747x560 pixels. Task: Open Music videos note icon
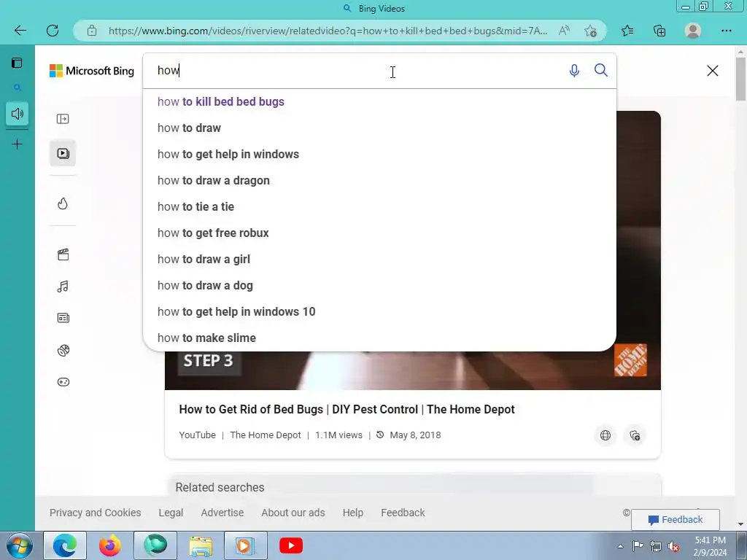pos(63,286)
